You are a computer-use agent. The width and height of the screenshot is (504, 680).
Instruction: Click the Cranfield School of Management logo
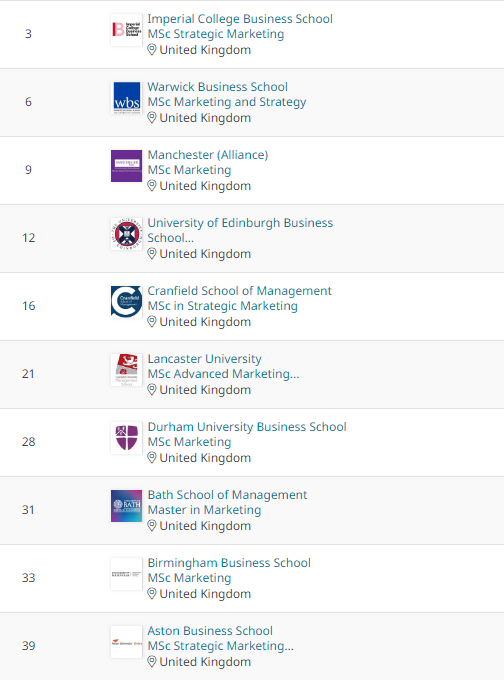coord(126,302)
